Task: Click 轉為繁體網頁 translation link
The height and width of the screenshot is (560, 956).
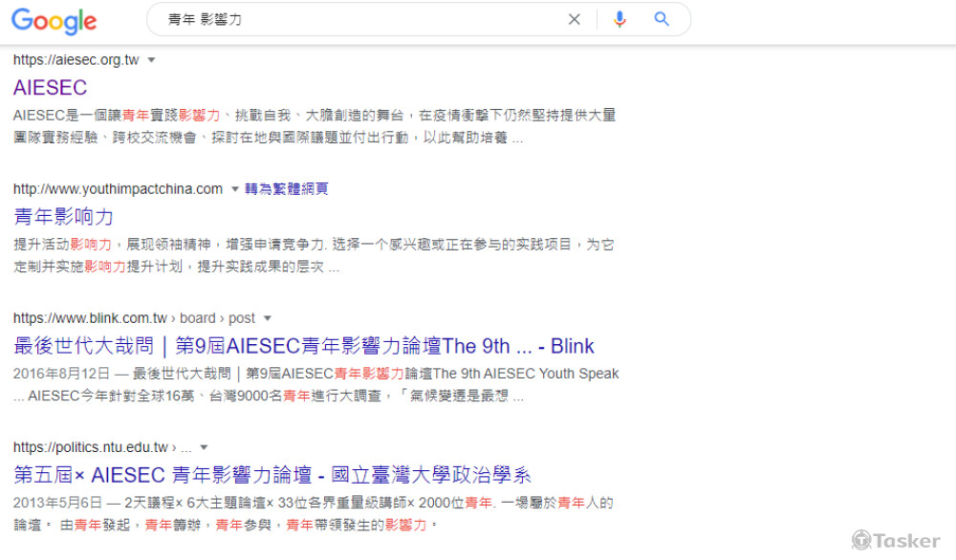Action: (287, 189)
